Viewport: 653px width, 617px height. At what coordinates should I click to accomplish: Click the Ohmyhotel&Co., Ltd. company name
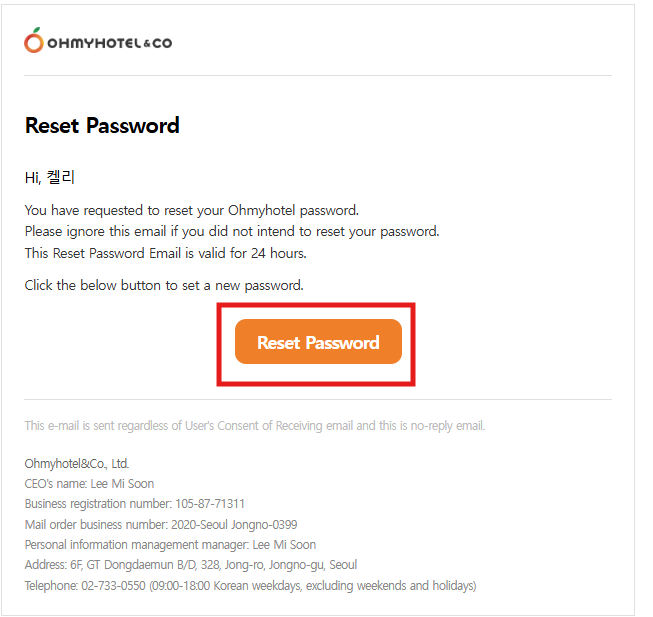tap(77, 464)
